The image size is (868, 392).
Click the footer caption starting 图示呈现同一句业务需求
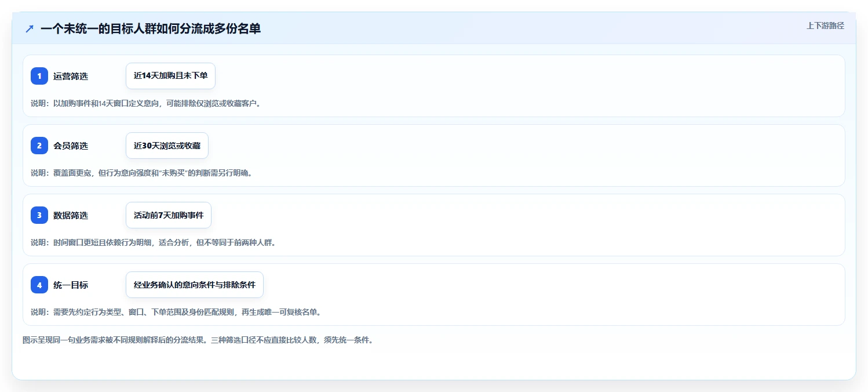tap(198, 340)
